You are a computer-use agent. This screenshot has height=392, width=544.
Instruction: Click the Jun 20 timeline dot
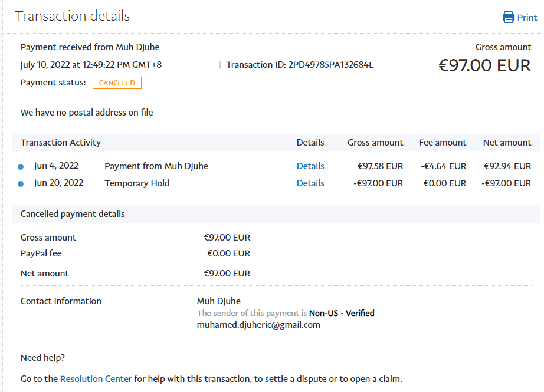pyautogui.click(x=21, y=184)
